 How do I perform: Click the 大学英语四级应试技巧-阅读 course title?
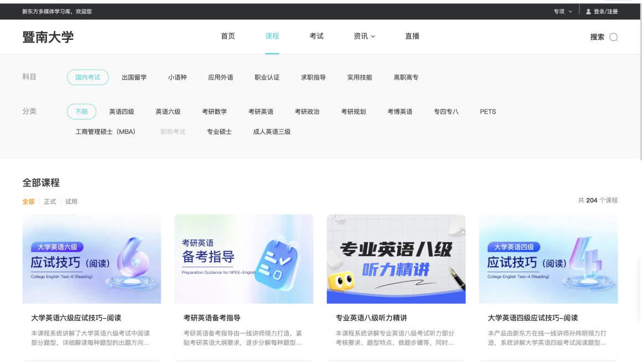[x=532, y=318]
